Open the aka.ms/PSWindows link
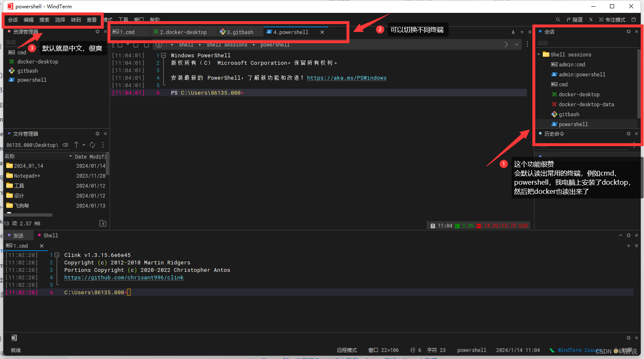Viewport: 644px width, 359px height. (346, 78)
